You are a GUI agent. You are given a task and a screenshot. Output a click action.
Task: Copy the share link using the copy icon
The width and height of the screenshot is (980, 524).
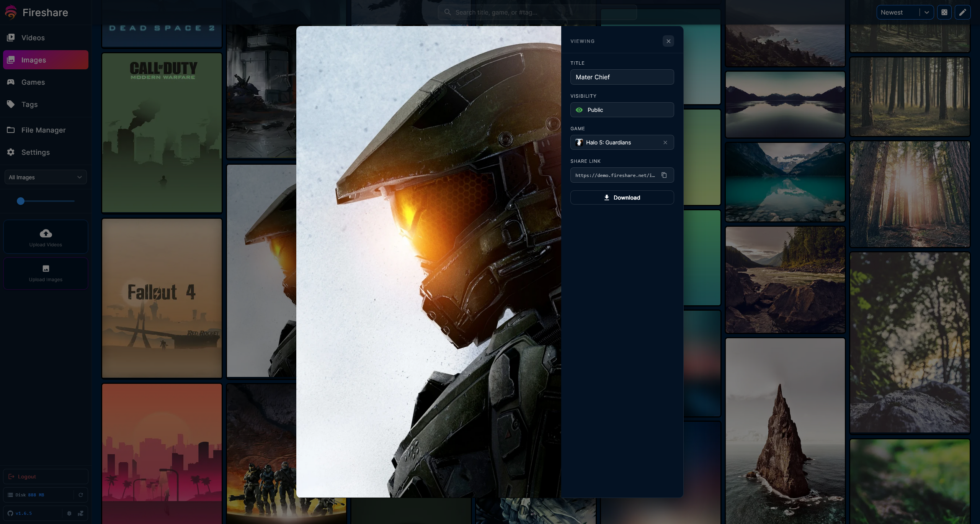(x=665, y=175)
